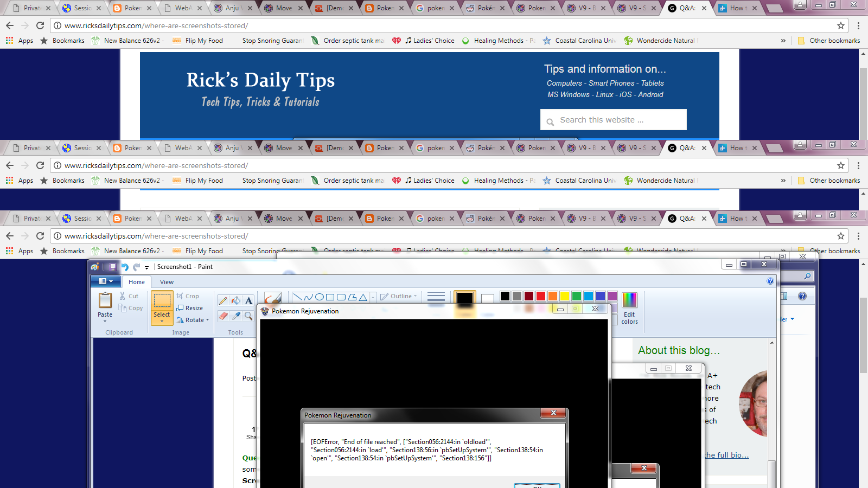Viewport: 868px width, 488px height.
Task: Pick the purple swatch in Paint's palette
Action: click(x=612, y=296)
